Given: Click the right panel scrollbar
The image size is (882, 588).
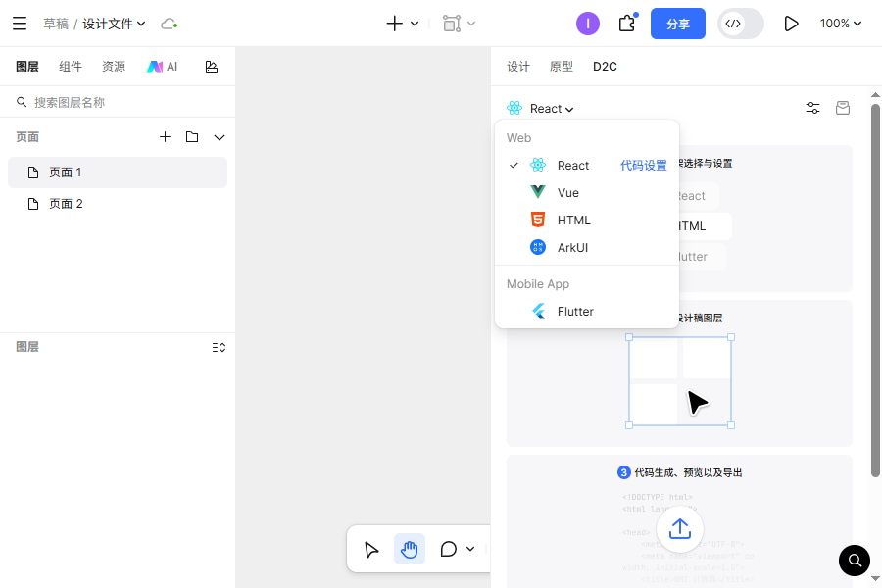Looking at the screenshot, I should pyautogui.click(x=875, y=291).
